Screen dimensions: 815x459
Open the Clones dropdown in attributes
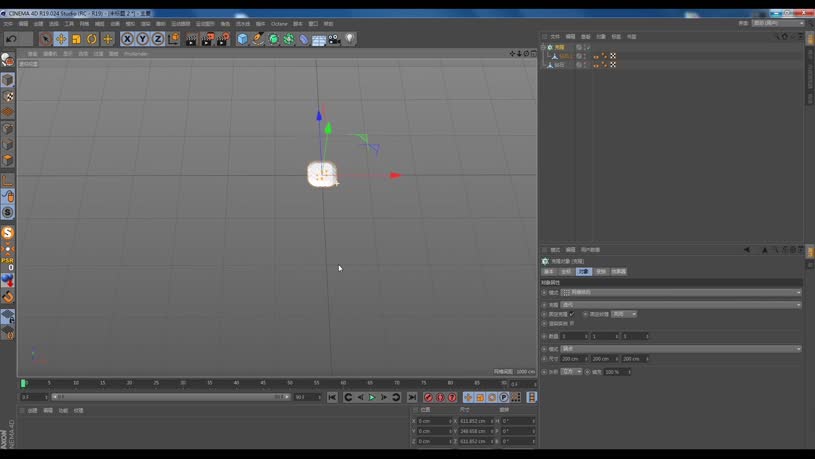pos(681,305)
